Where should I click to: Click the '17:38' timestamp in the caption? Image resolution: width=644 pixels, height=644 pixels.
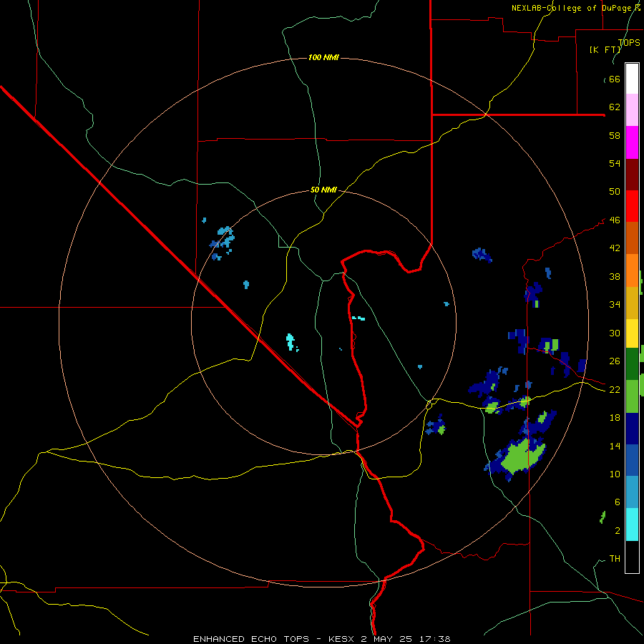pyautogui.click(x=434, y=639)
